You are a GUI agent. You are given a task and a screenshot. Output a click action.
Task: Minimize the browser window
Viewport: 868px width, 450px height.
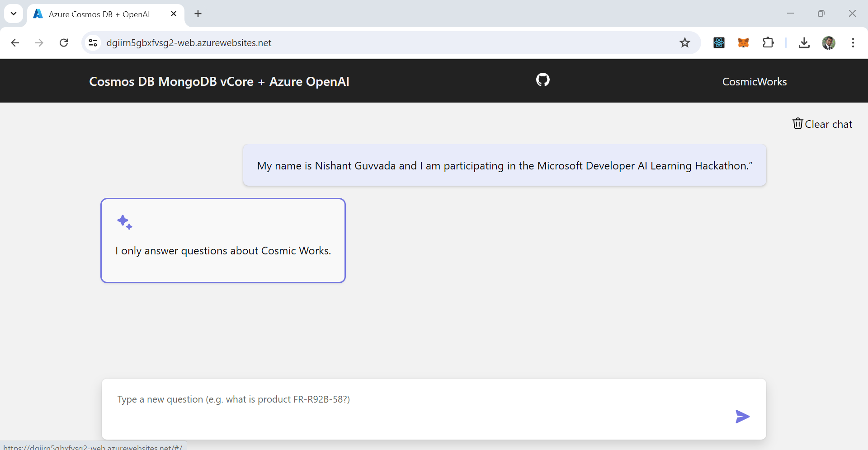pos(790,14)
